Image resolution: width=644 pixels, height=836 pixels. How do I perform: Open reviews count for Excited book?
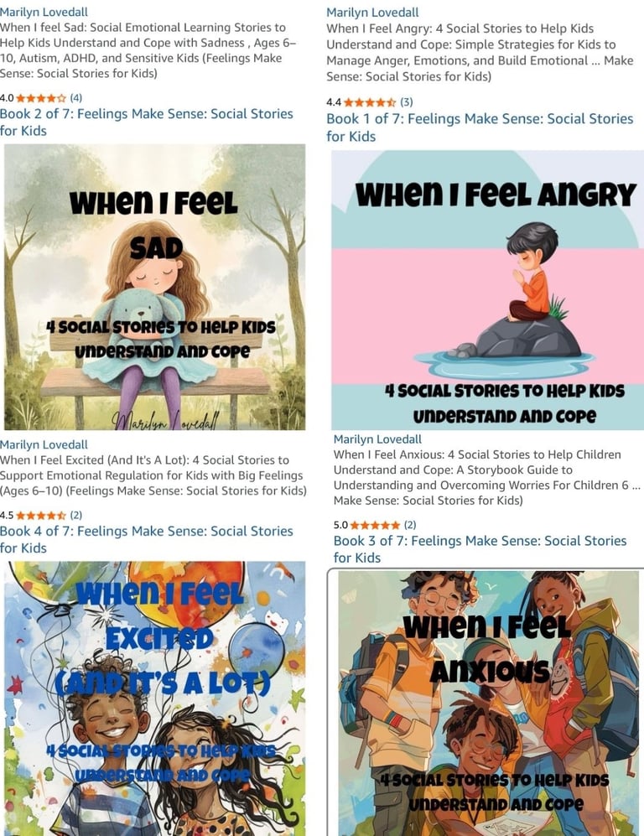tap(76, 515)
